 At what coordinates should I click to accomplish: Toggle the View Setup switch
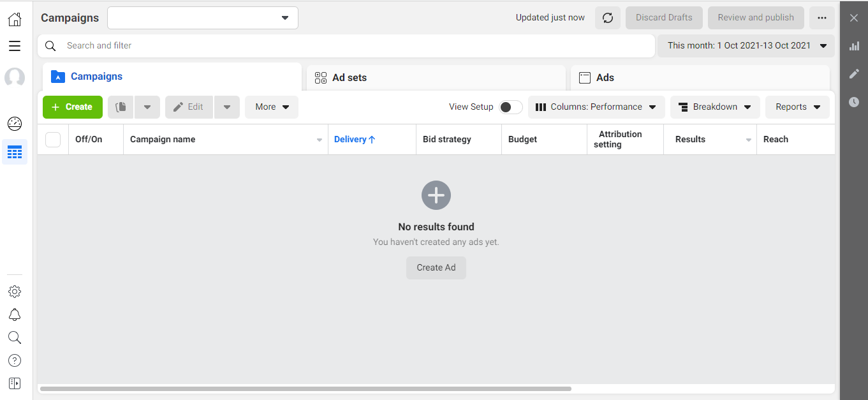click(510, 107)
